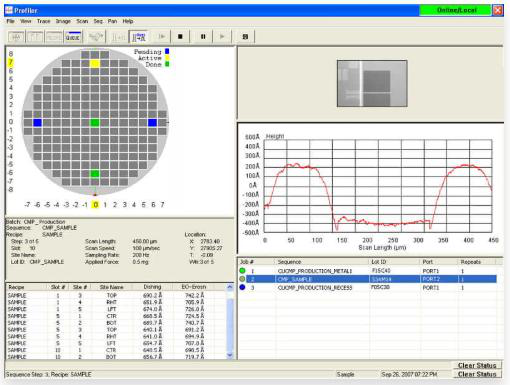510x385 pixels.
Task: Select the green done die in row -6
Action: (95, 173)
